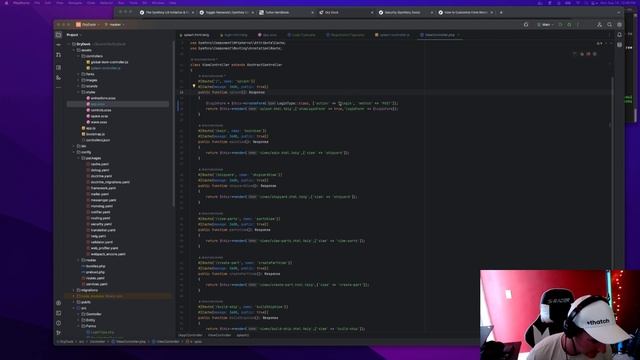Image resolution: width=640 pixels, height=360 pixels.
Task: Click splash() in editor breadcrumb
Action: click(243, 336)
